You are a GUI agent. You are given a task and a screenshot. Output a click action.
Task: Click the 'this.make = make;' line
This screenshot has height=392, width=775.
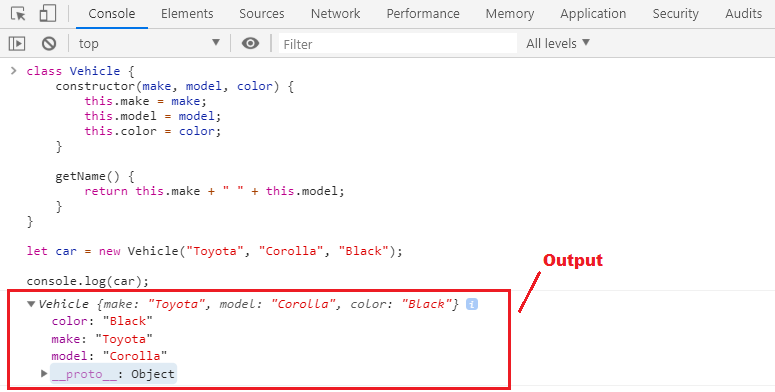tap(146, 101)
